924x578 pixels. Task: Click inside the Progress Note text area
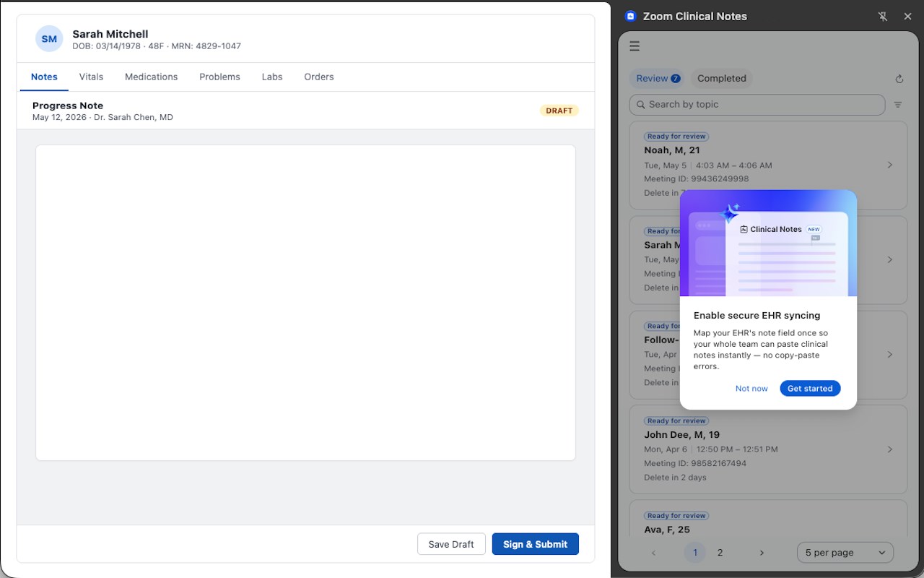(305, 303)
